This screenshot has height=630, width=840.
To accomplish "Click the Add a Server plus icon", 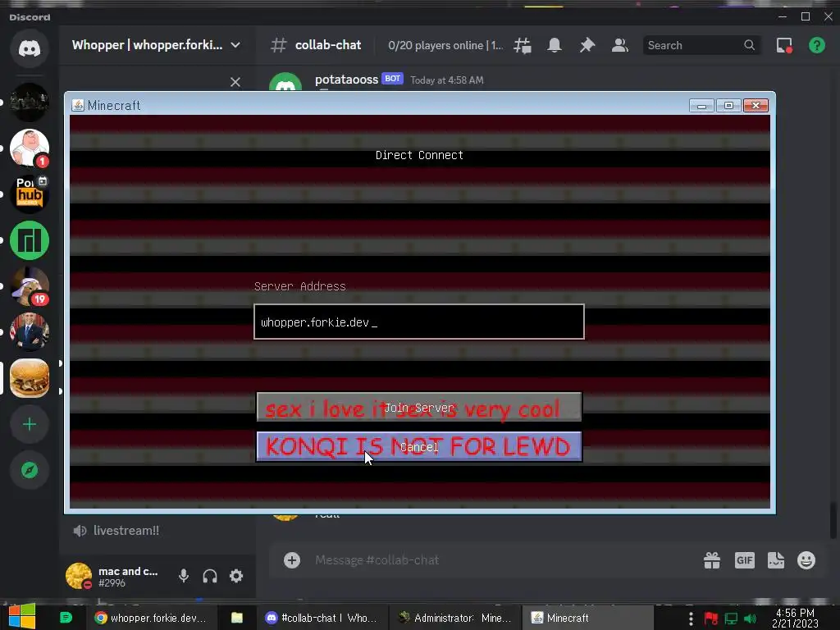I will pos(30,424).
